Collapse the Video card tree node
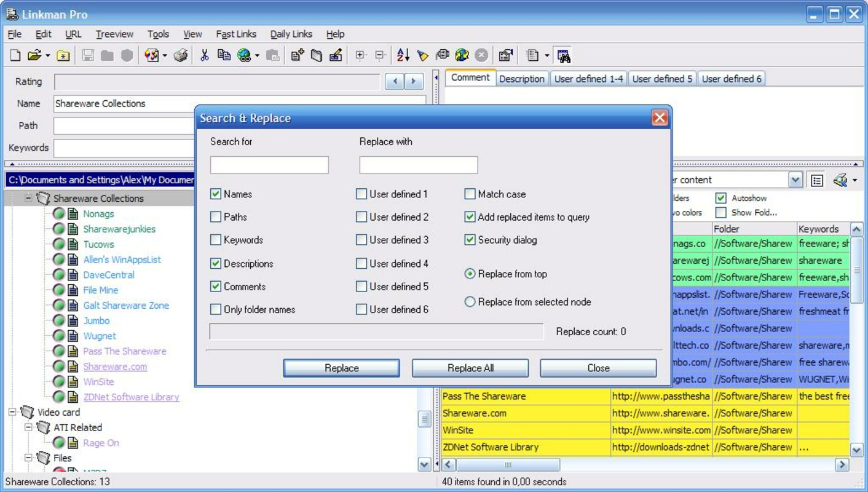This screenshot has height=492, width=868. pos(12,412)
